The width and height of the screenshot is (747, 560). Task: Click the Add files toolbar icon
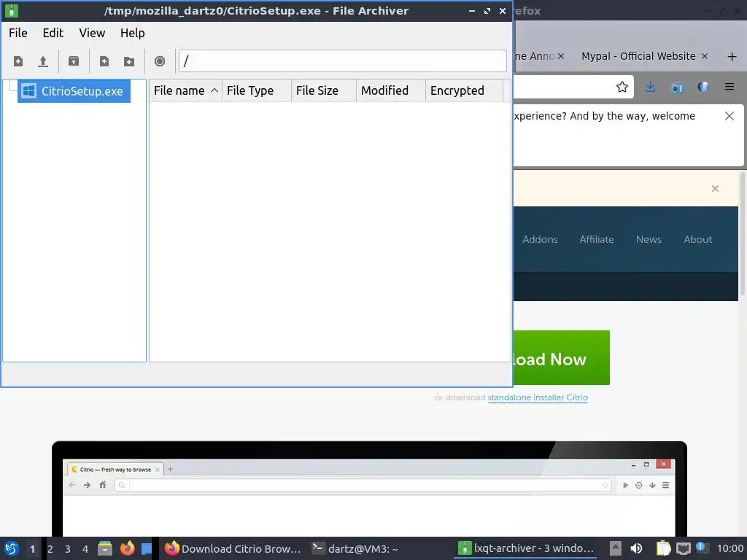click(104, 61)
